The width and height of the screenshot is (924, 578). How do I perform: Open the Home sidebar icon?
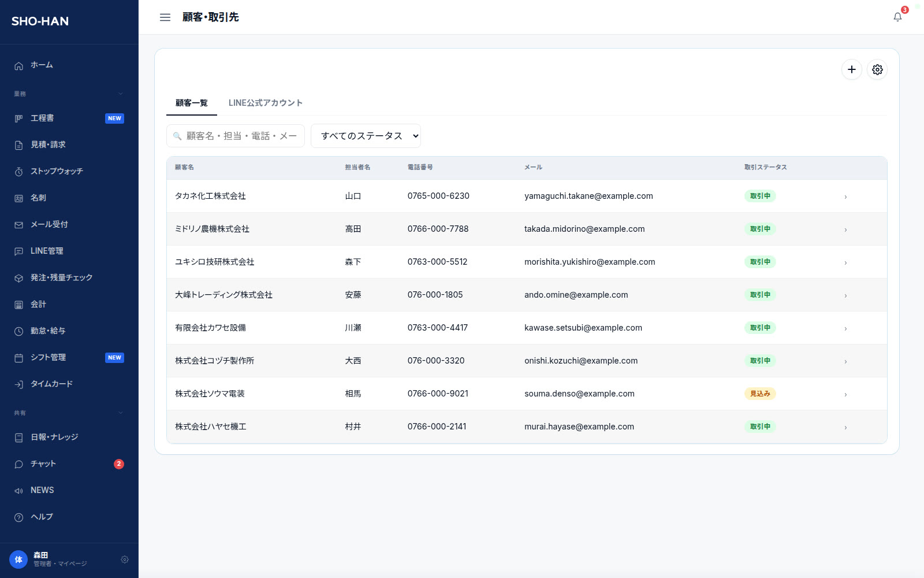(x=18, y=65)
